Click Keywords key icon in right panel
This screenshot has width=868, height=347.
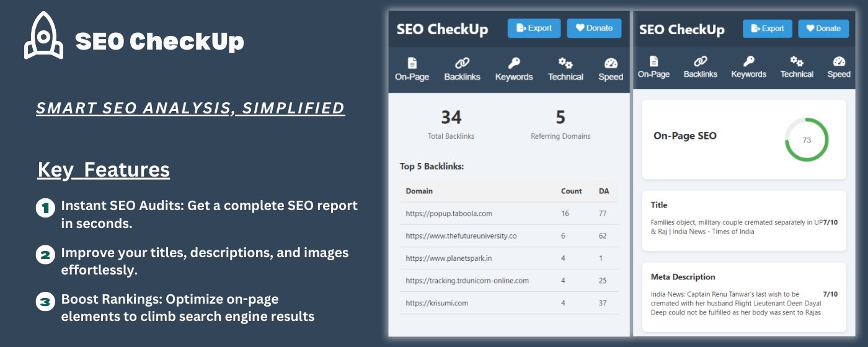click(x=749, y=61)
